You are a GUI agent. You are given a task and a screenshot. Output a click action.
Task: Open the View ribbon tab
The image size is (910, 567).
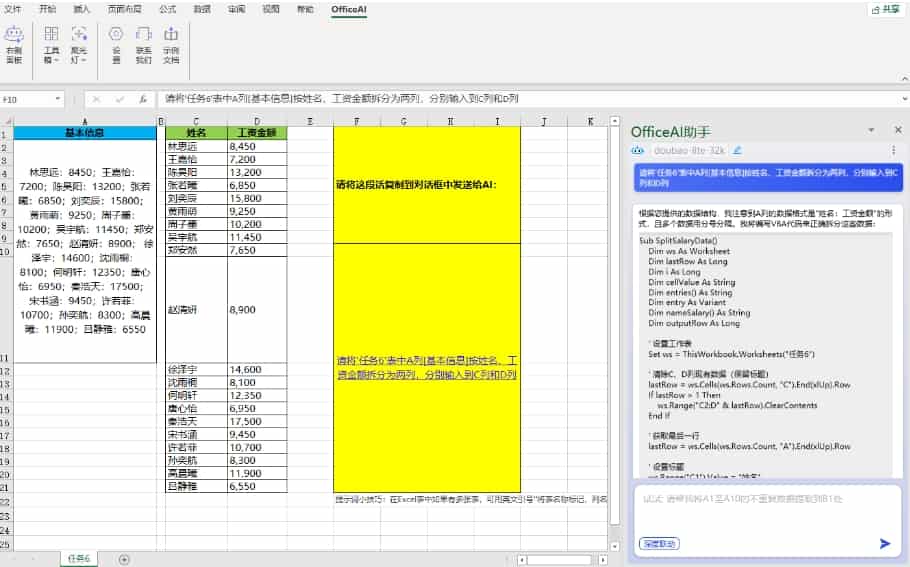[x=270, y=9]
